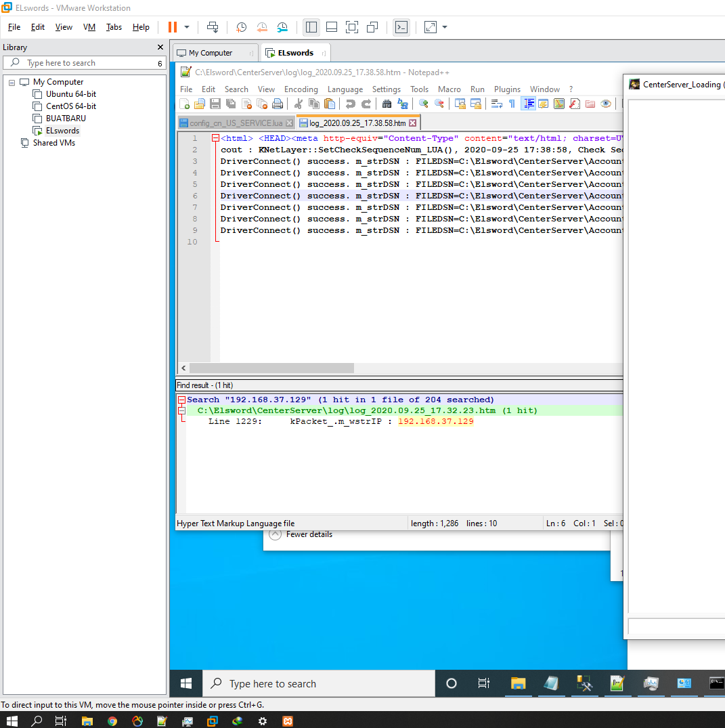Open the VMware Help menu
This screenshot has width=725, height=728.
(x=141, y=27)
